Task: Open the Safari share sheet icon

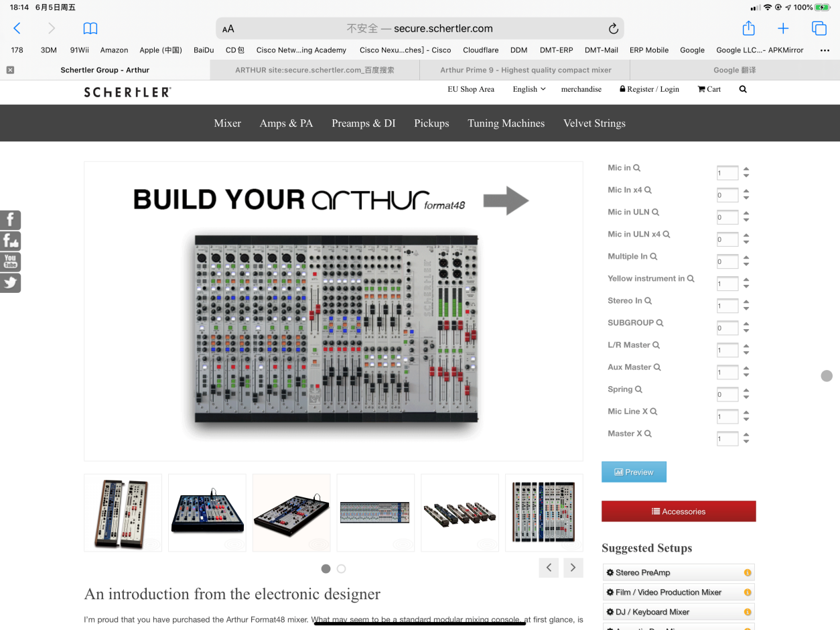Action: coord(748,28)
